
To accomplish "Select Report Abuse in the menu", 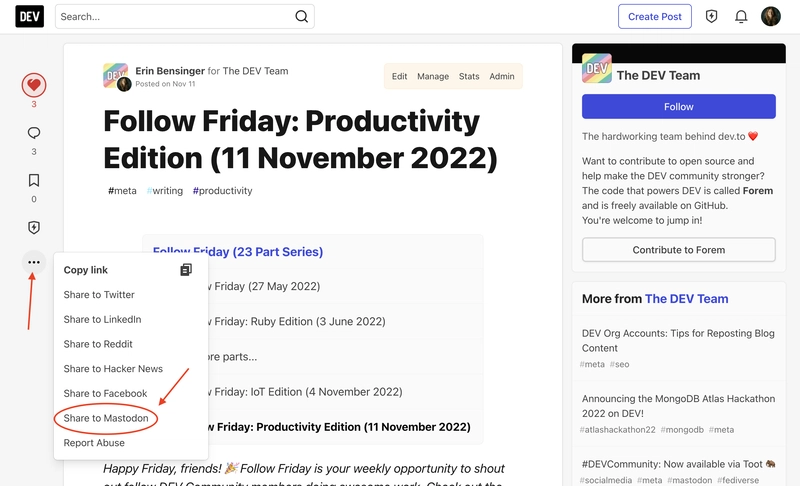I will pyautogui.click(x=94, y=443).
